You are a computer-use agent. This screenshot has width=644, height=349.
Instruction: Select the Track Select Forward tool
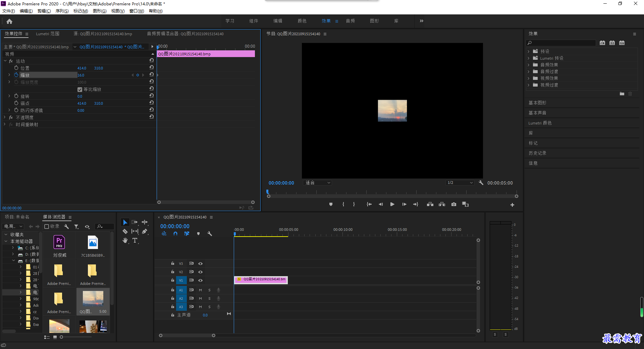point(135,222)
